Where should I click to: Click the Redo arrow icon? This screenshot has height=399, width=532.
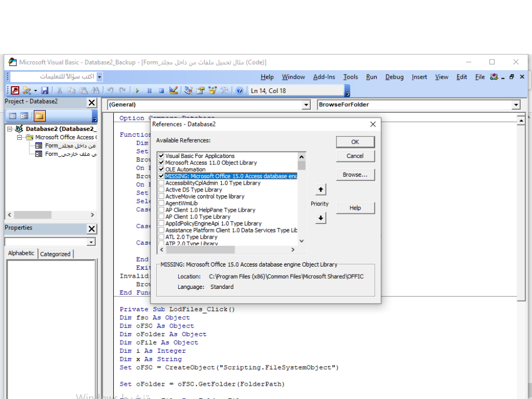pyautogui.click(x=122, y=90)
